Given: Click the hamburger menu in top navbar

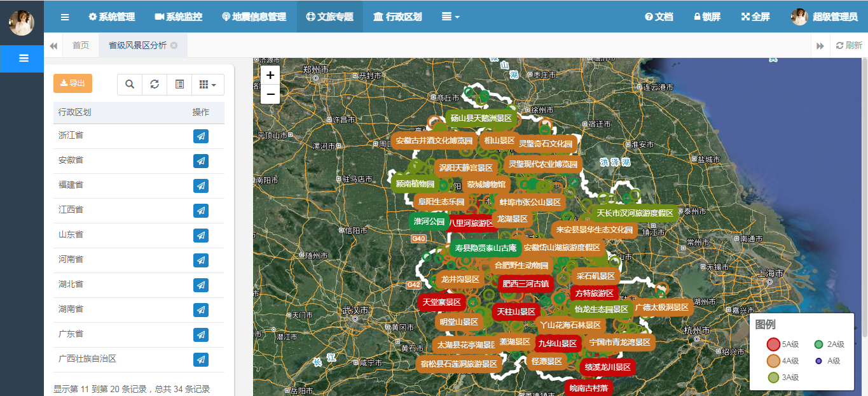Looking at the screenshot, I should (65, 17).
